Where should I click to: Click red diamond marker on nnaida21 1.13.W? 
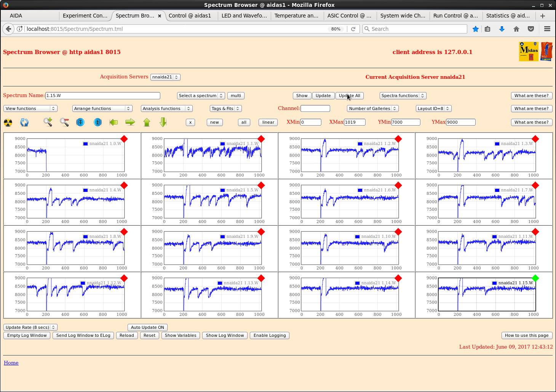[261, 278]
